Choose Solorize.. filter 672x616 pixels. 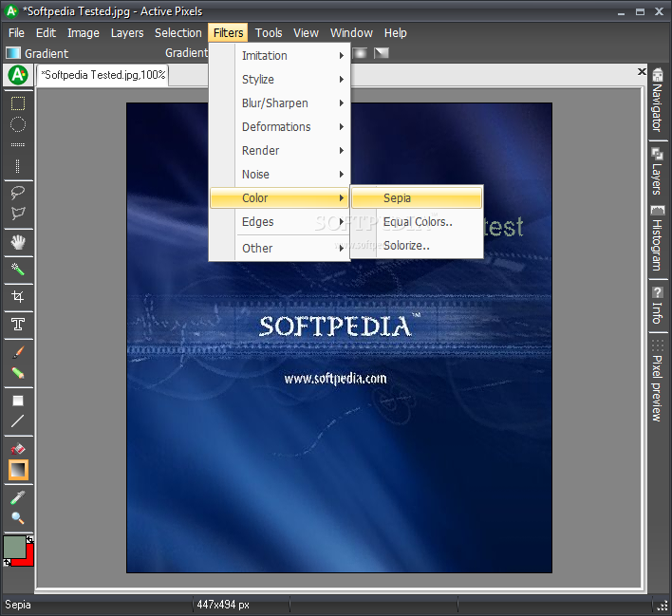tap(417, 246)
